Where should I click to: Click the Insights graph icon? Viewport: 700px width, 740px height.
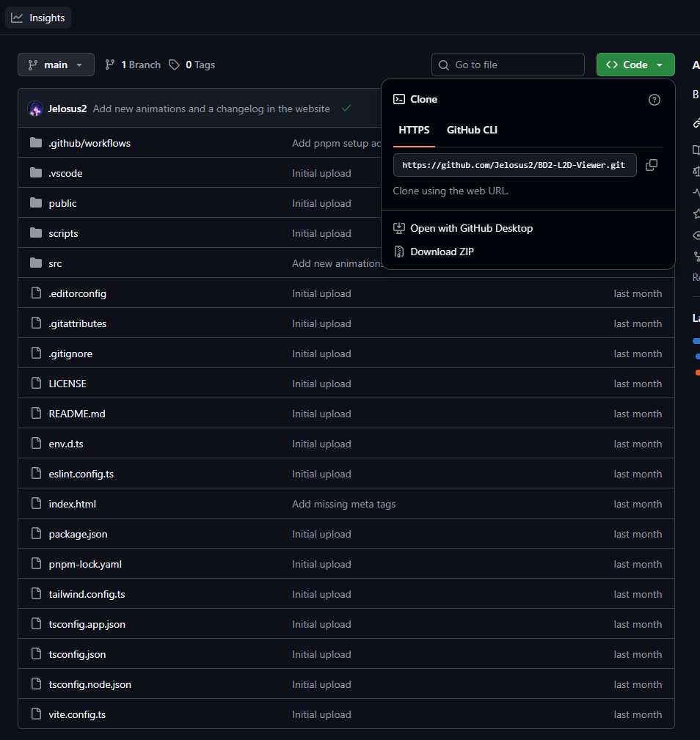17,18
